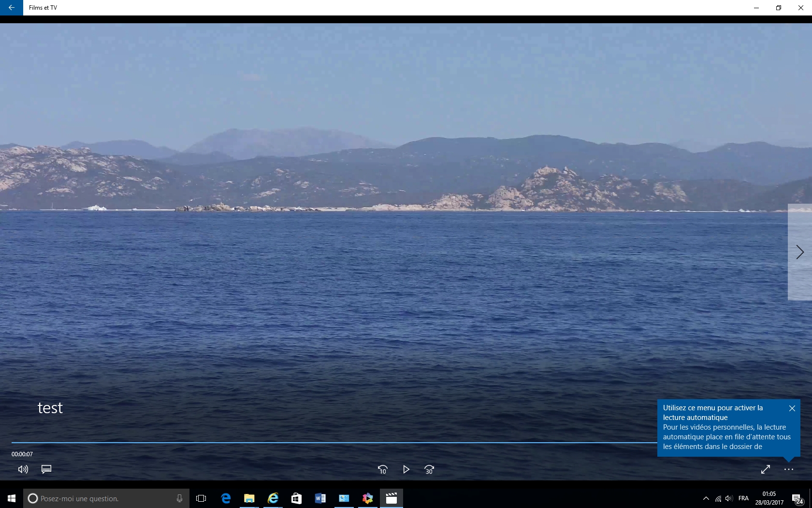The width and height of the screenshot is (812, 508).
Task: Open network settings in system tray
Action: [718, 498]
